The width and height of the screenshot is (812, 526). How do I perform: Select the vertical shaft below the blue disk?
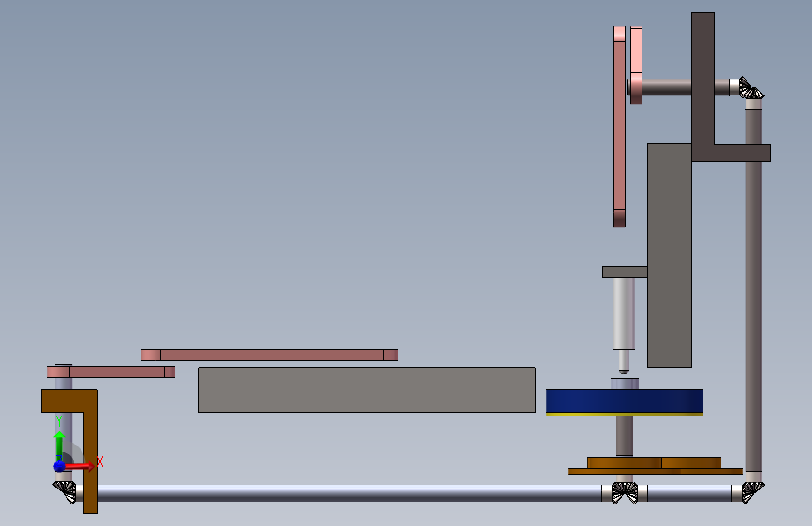(625, 436)
